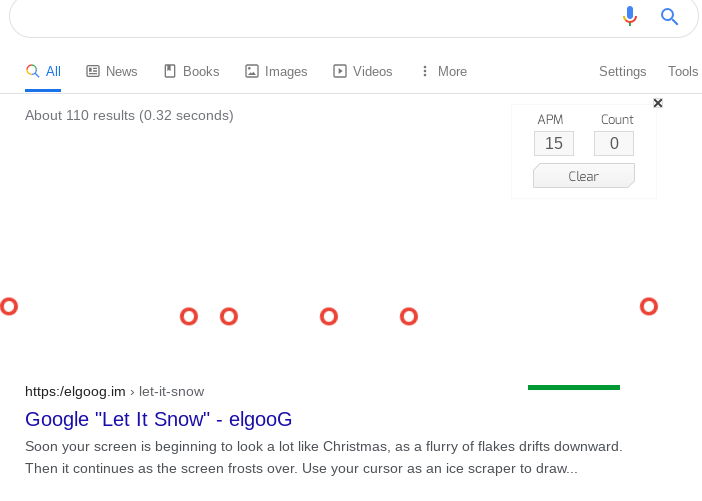Click the snippet text starting "Soon your screen"

(324, 458)
